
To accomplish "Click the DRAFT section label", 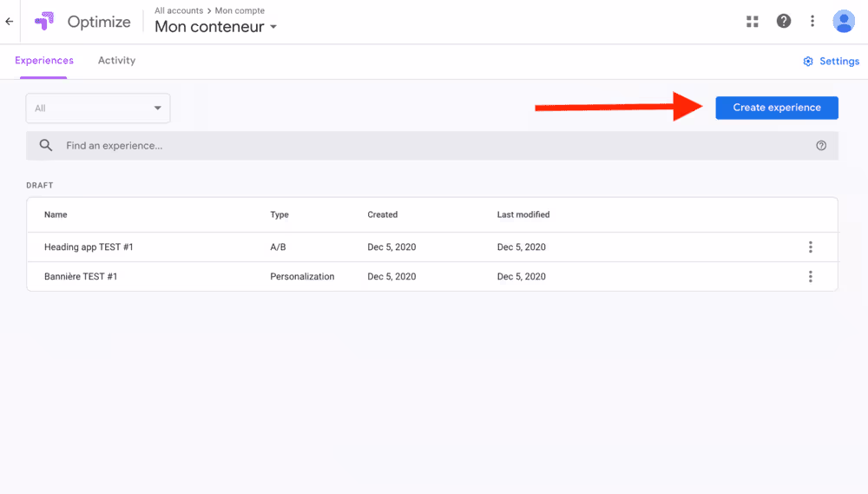I will click(x=40, y=185).
